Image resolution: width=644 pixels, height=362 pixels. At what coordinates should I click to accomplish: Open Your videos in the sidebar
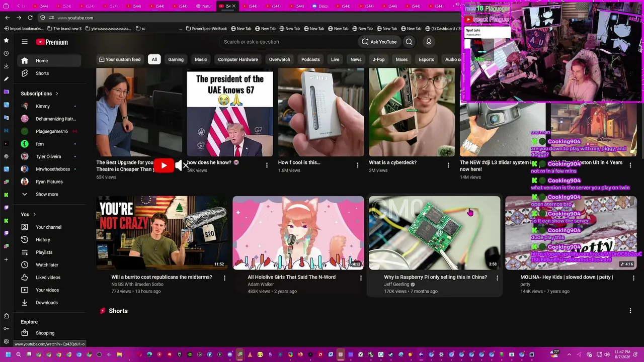click(49, 290)
